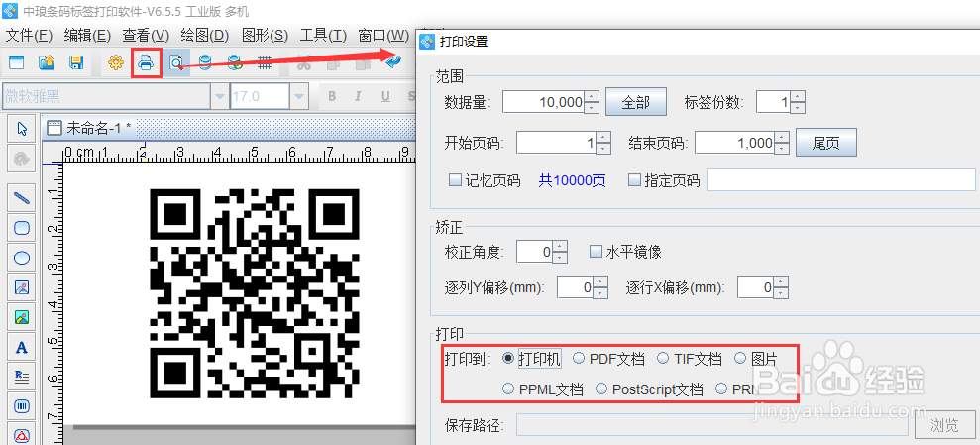The image size is (980, 445).
Task: Select the PostScript文档 radio option
Action: tap(601, 389)
